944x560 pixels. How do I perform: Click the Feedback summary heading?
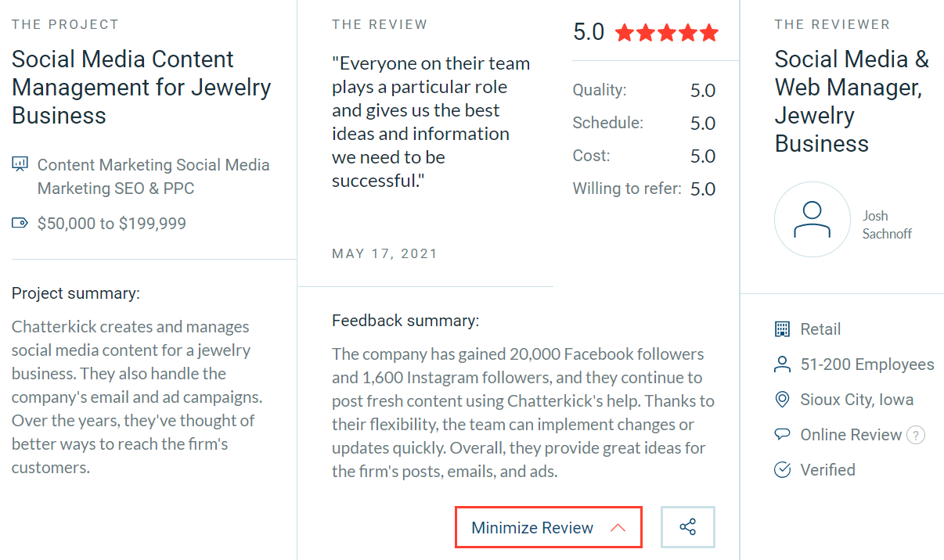(405, 321)
